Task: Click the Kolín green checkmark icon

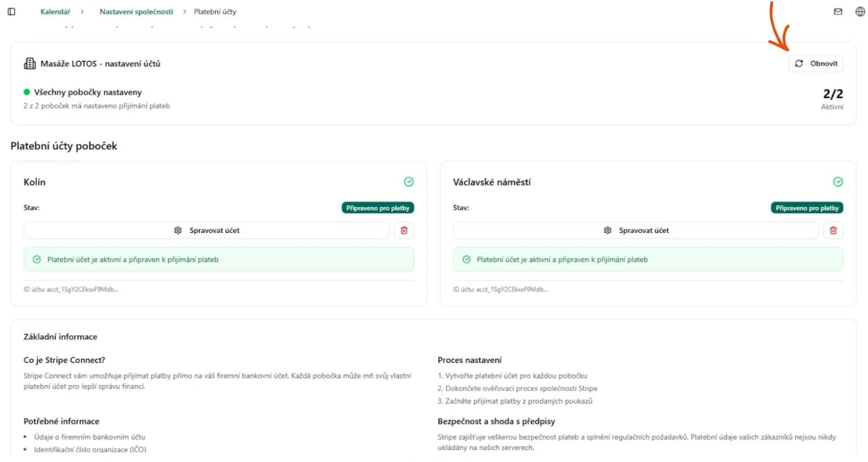Action: pyautogui.click(x=409, y=182)
